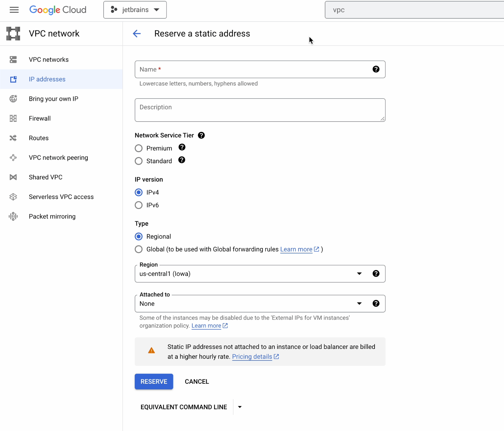Open the Pricing details link

[252, 357]
